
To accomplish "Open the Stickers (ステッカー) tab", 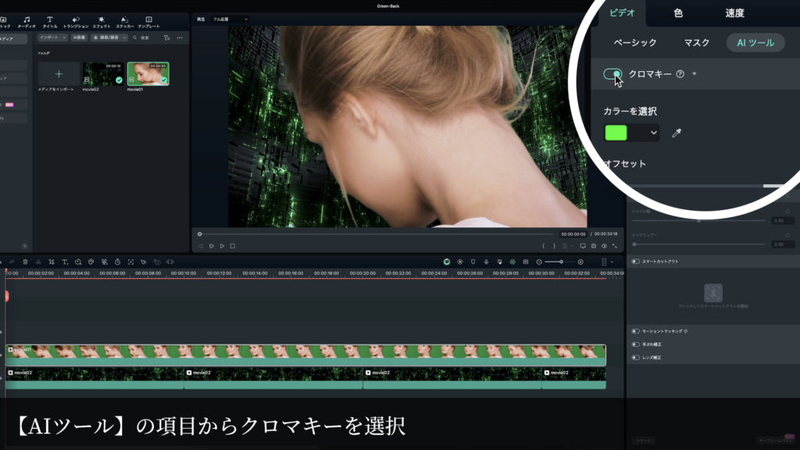I will point(124,22).
